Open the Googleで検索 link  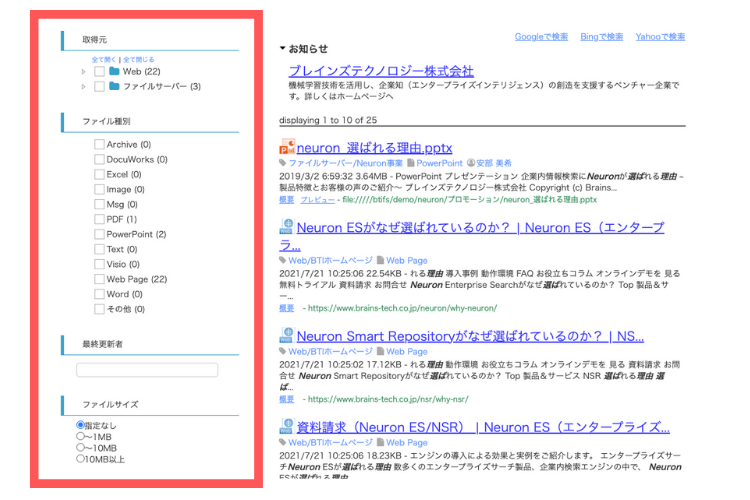[541, 37]
